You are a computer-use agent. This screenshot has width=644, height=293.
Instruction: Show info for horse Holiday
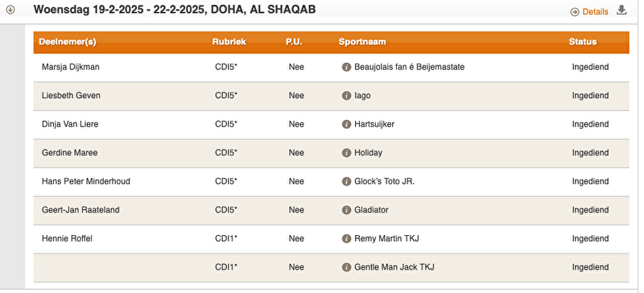click(x=347, y=153)
